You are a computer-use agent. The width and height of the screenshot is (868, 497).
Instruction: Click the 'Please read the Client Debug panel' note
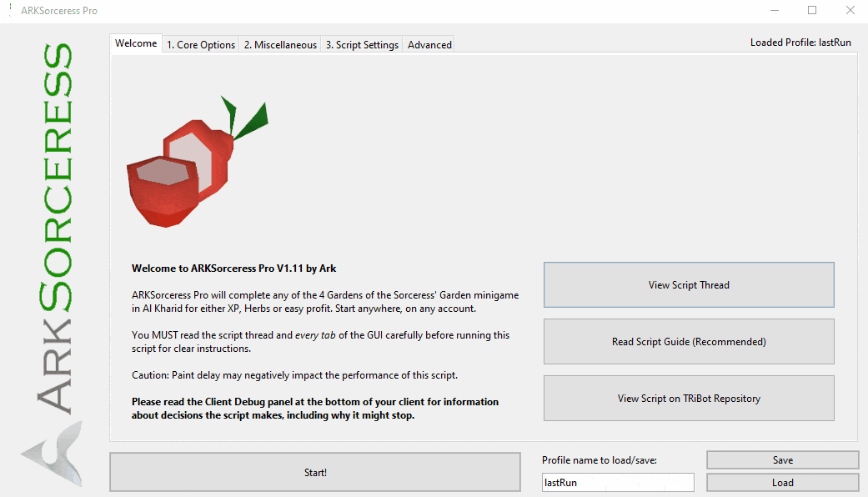click(x=315, y=409)
